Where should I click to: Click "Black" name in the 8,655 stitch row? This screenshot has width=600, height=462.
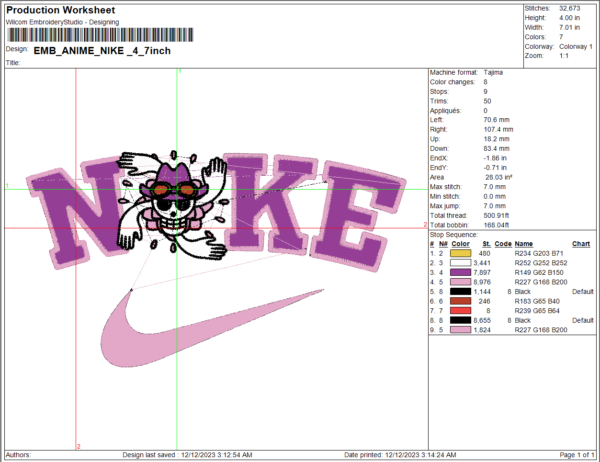pos(523,320)
